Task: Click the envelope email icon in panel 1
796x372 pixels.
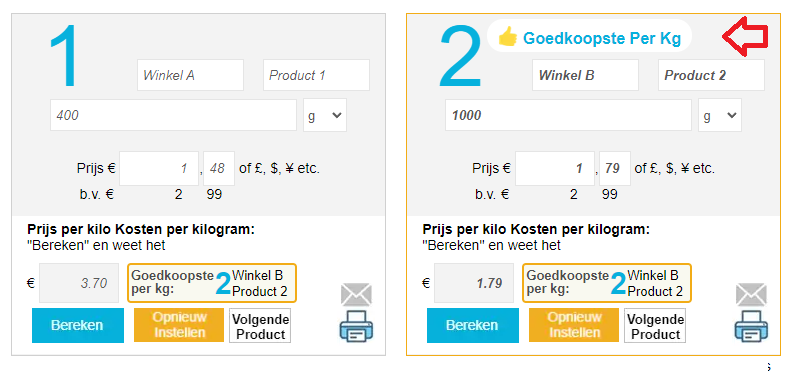Action: pyautogui.click(x=356, y=295)
